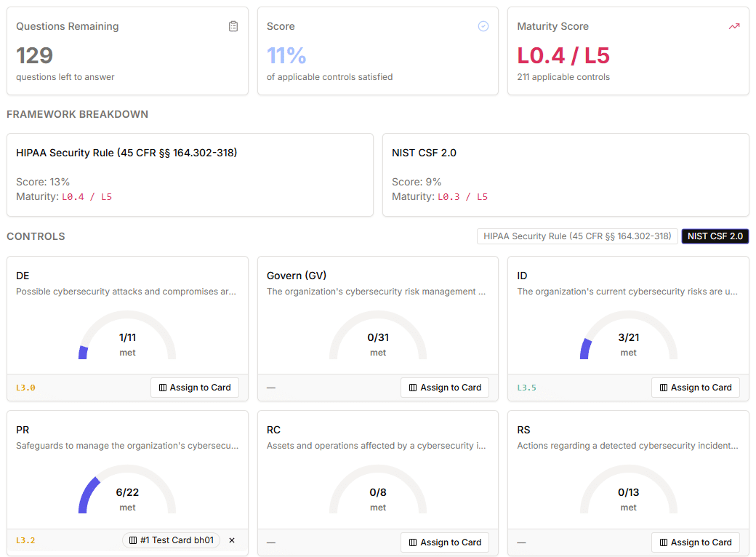Click the trending-arrow icon on Maturity Score card
Viewport: 756px width, 557px height.
(x=733, y=25)
